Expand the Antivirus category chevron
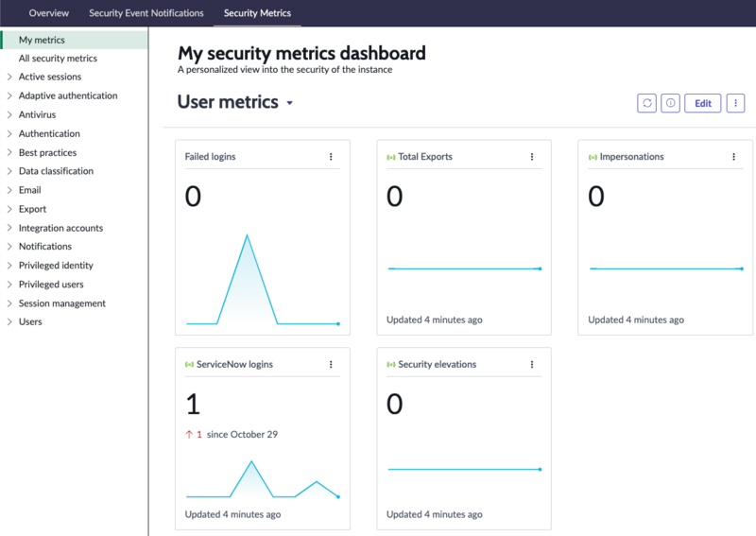 (9, 114)
